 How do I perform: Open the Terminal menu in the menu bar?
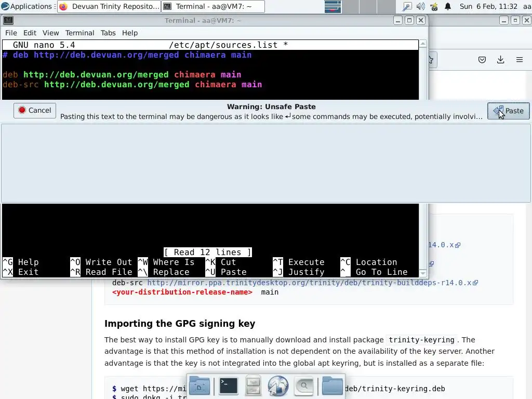79,33
